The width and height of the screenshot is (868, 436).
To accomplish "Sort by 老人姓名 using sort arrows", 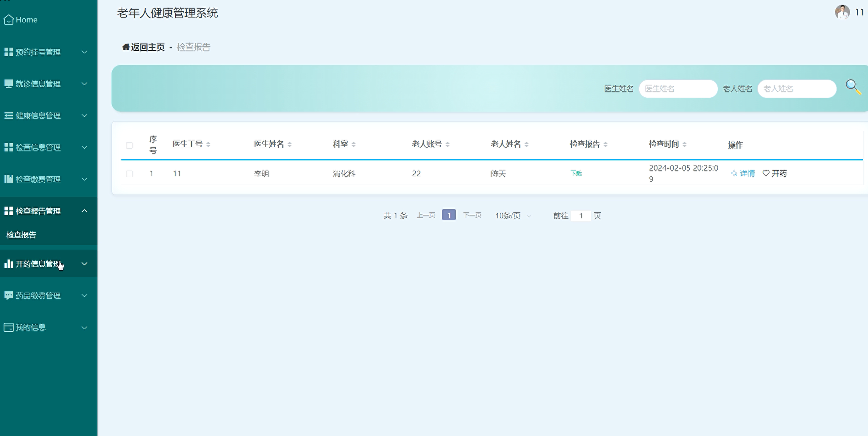I will (527, 144).
